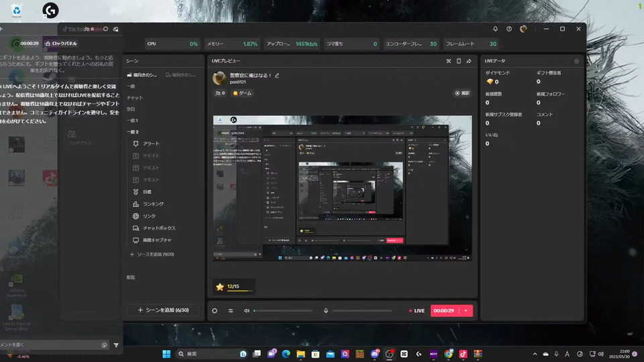Switch to the portrait scene tab 縦向きのシ…
This screenshot has width=644, height=362.
(x=181, y=75)
